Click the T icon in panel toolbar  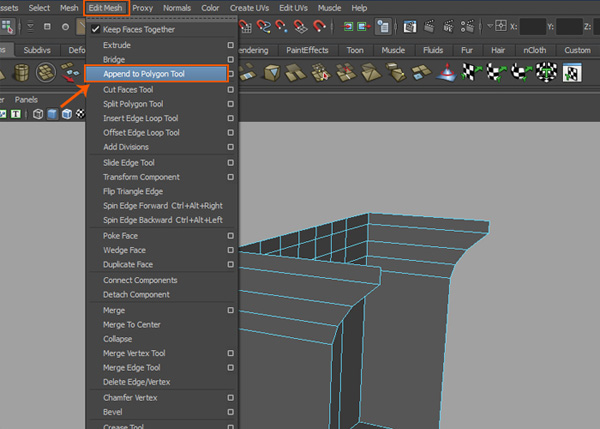click(x=16, y=114)
